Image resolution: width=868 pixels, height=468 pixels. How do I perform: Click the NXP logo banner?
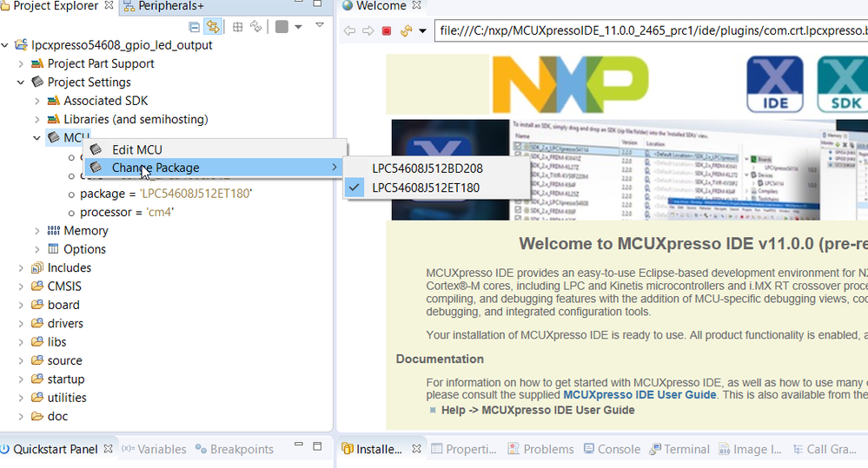tap(570, 84)
